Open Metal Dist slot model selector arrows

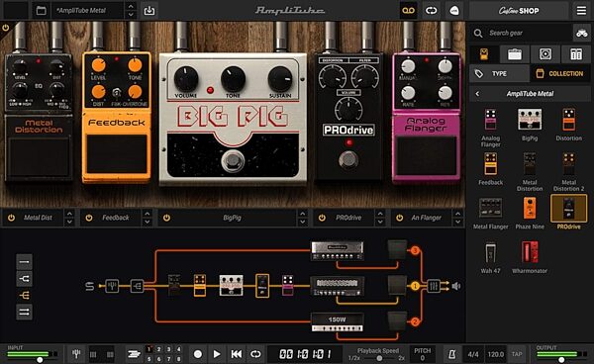click(x=69, y=218)
